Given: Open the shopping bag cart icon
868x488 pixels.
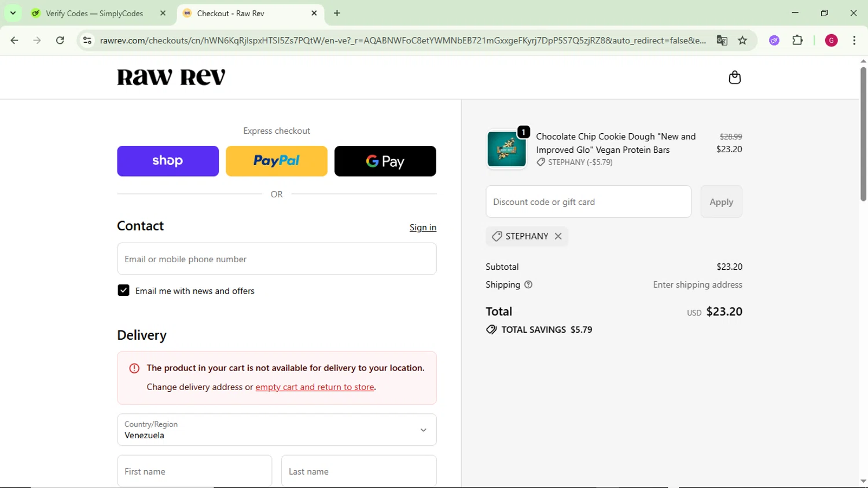Looking at the screenshot, I should coord(734,77).
